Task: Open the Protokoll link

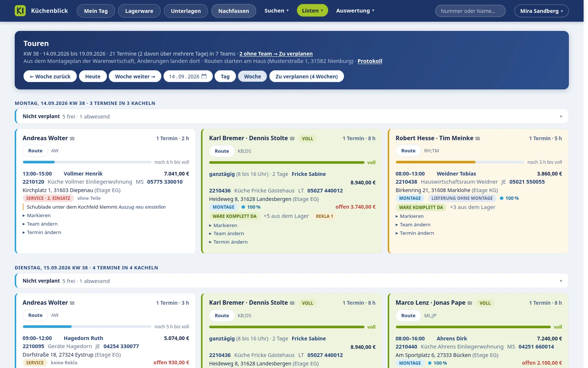Action: coord(370,61)
